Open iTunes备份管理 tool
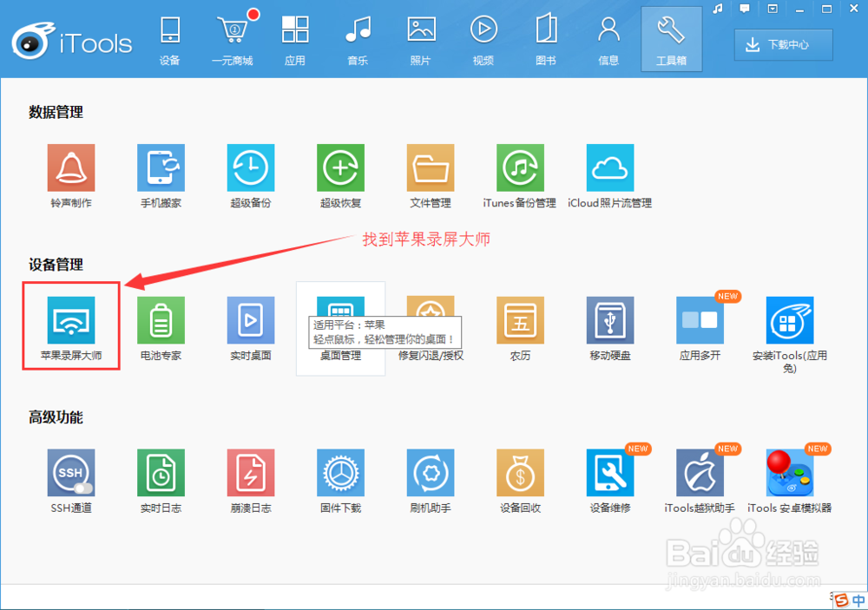 pyautogui.click(x=520, y=167)
